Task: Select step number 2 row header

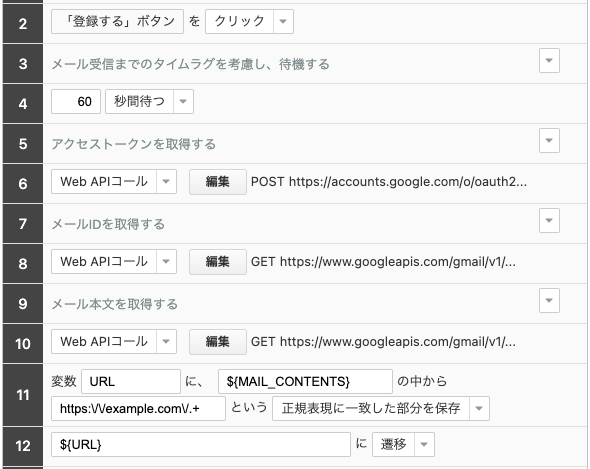Action: tap(23, 24)
